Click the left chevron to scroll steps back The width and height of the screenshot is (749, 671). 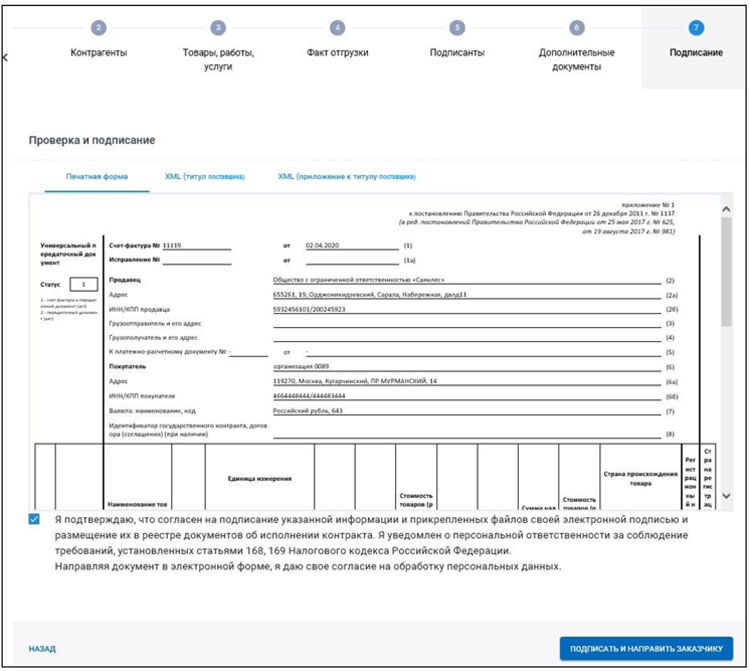[x=5, y=58]
